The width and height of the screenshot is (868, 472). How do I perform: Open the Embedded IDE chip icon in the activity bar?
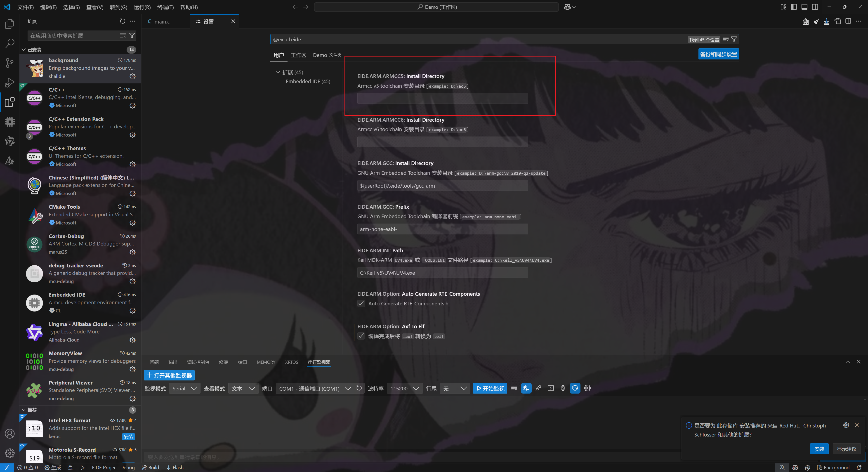[x=10, y=122]
